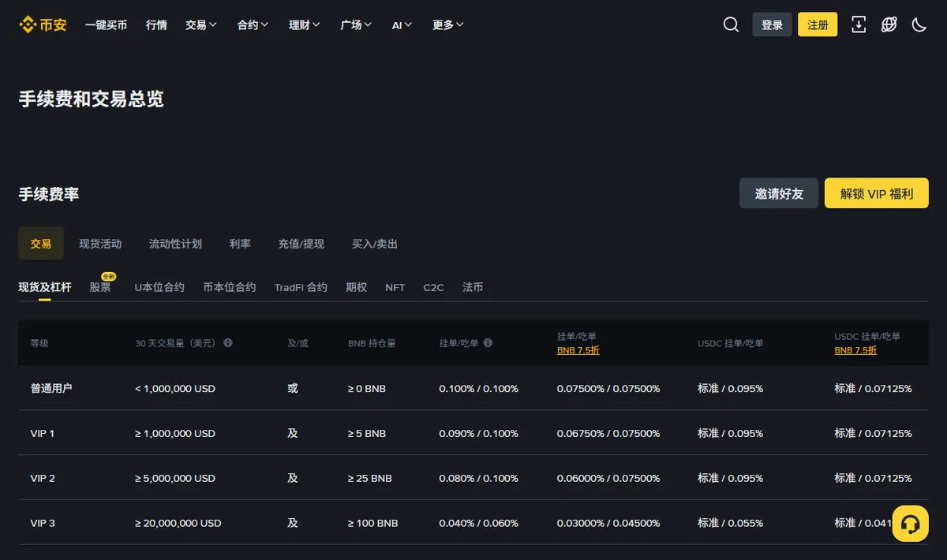Select the 股票 sub-tab
The image size is (947, 560).
[100, 287]
